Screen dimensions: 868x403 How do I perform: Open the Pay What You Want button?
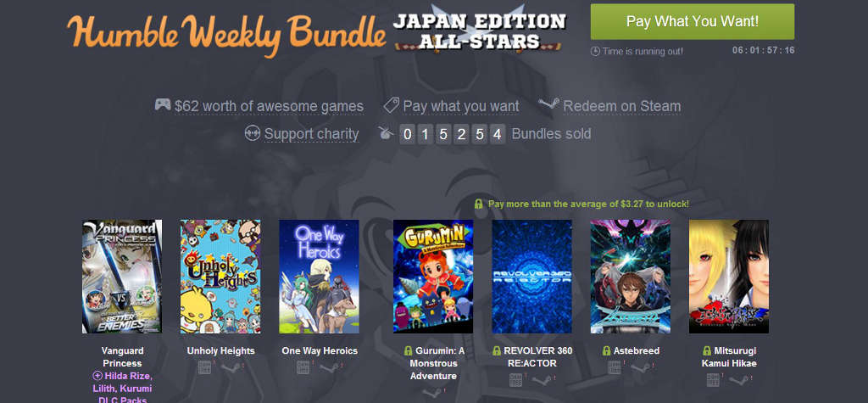pos(692,21)
